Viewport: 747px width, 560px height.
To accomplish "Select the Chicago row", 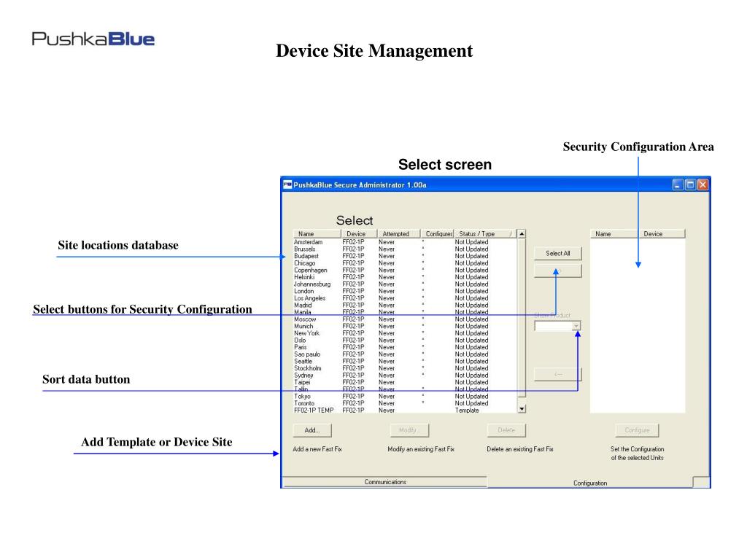I will tap(404, 262).
